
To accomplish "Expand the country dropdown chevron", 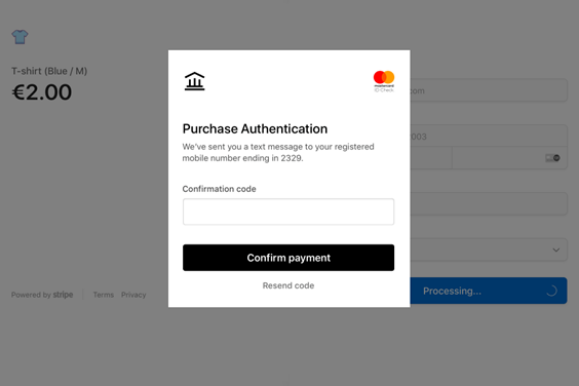I will (556, 250).
